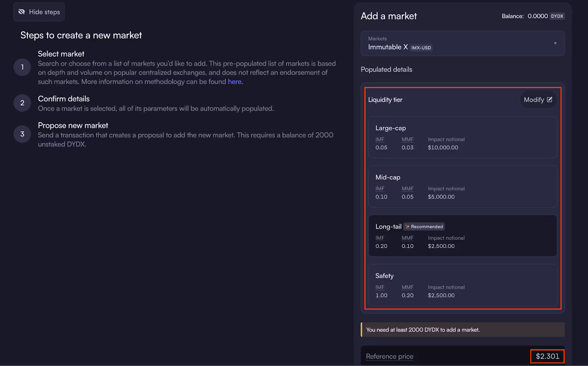Click the $2.301 reference price value
The image size is (588, 366).
click(547, 356)
